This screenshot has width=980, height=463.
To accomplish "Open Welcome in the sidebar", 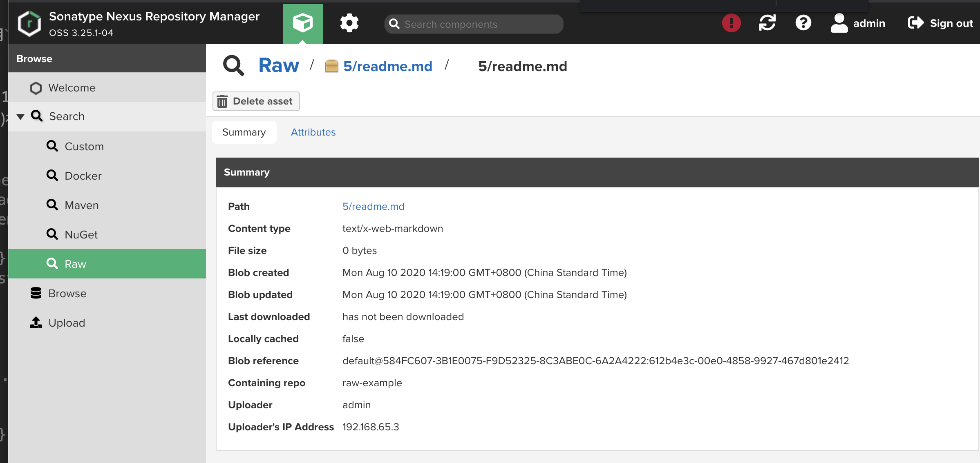I will [107, 88].
